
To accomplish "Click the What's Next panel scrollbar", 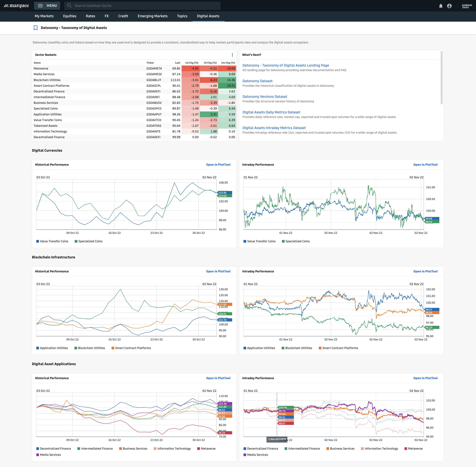I will 441,77.
